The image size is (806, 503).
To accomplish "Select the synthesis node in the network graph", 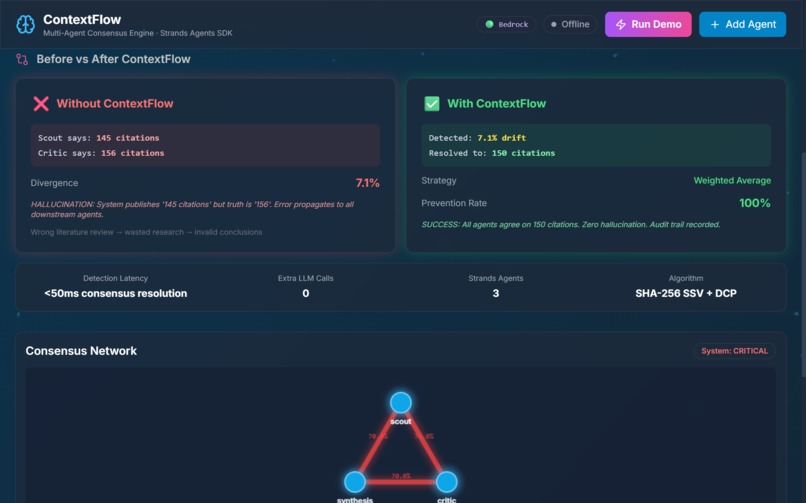I will (x=355, y=481).
